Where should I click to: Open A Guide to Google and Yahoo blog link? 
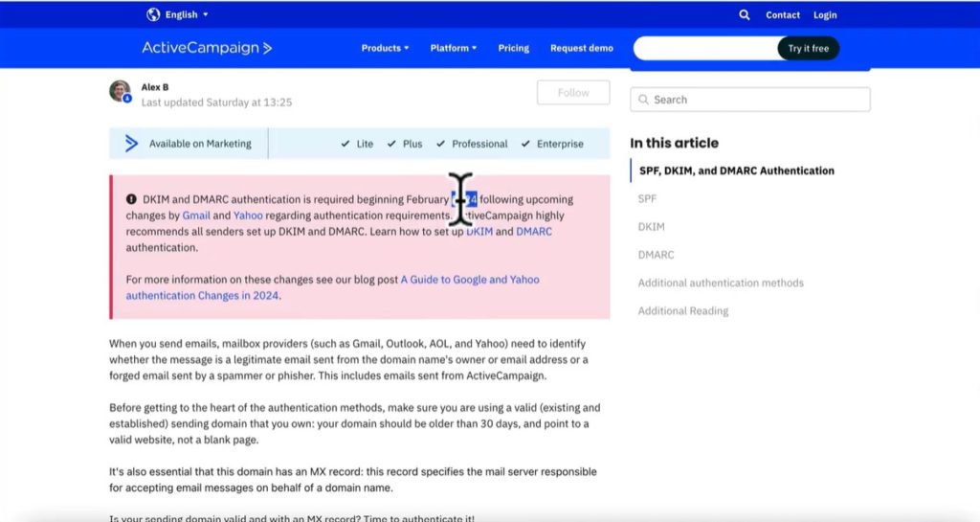click(469, 280)
